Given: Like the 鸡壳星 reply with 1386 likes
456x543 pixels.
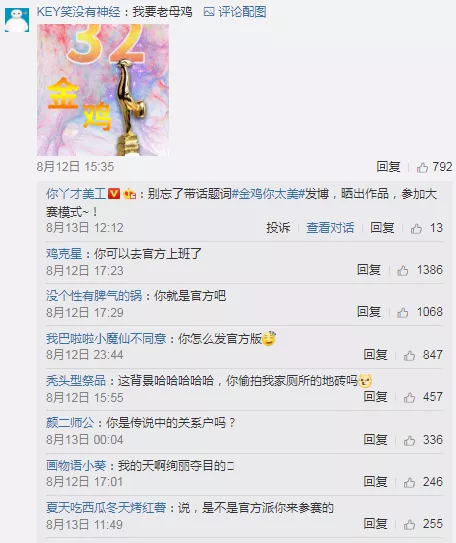Looking at the screenshot, I should tap(403, 270).
